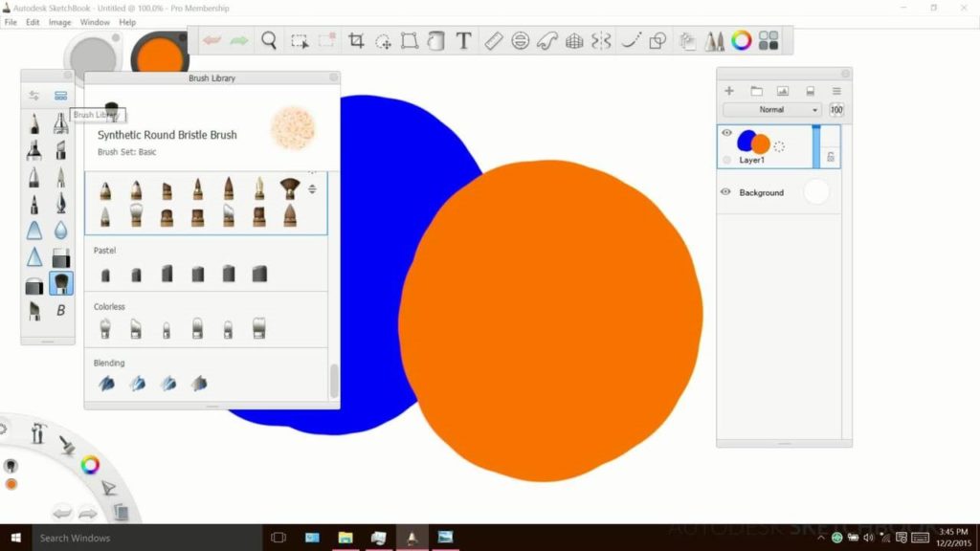Hide Layer1 using its eye icon
Viewport: 980px width, 551px height.
coord(726,132)
